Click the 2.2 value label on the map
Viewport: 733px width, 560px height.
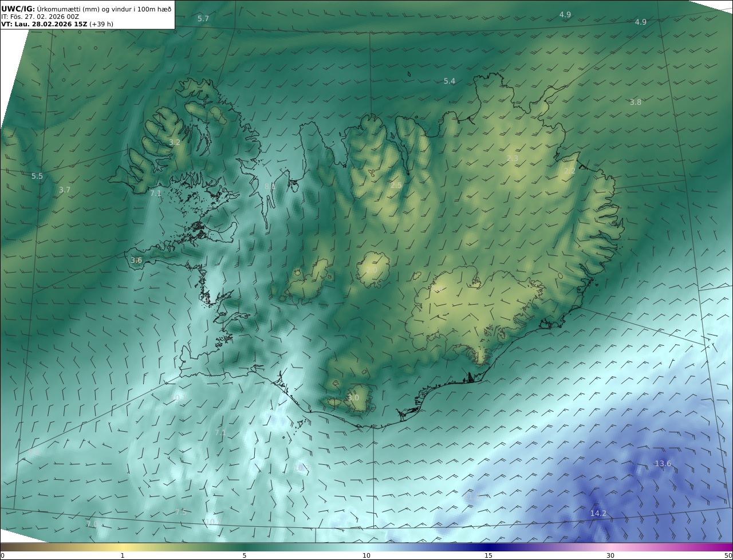570,171
